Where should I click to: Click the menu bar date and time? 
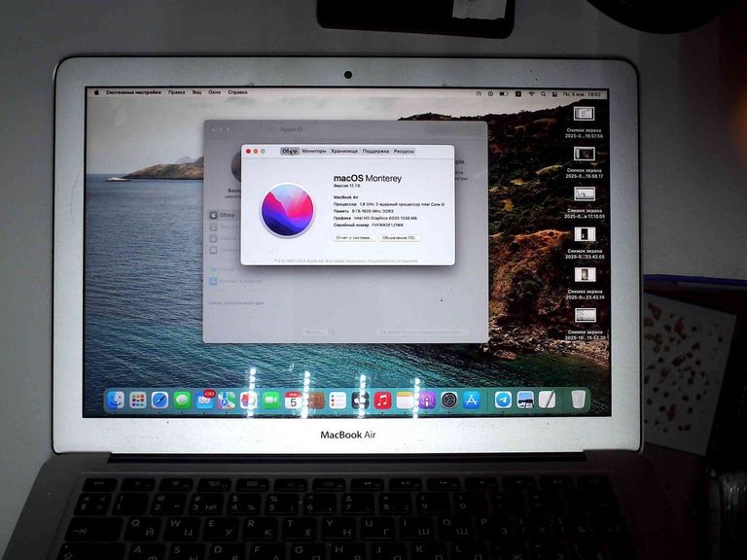(x=582, y=94)
